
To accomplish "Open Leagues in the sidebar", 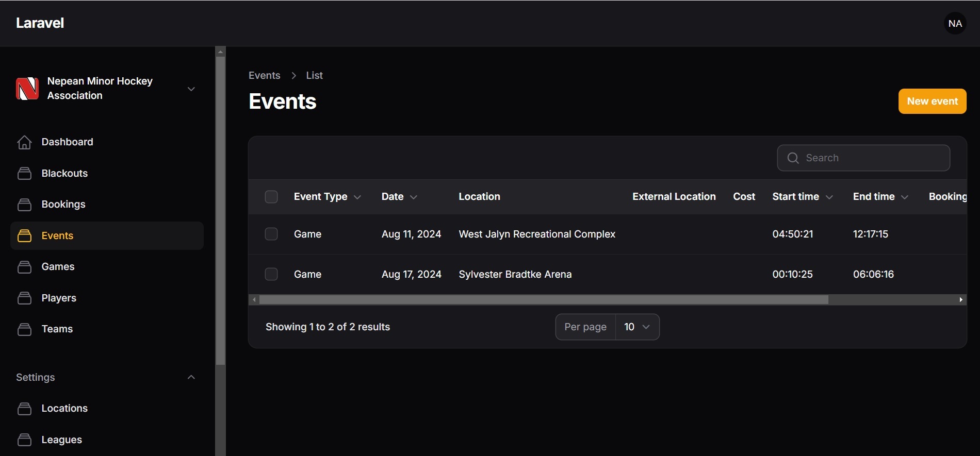I will coord(61,440).
